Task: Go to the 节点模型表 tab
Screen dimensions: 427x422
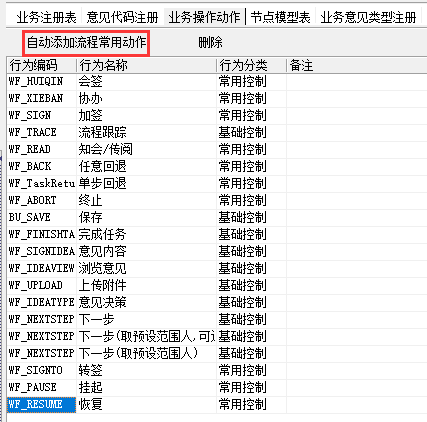Action: point(280,17)
